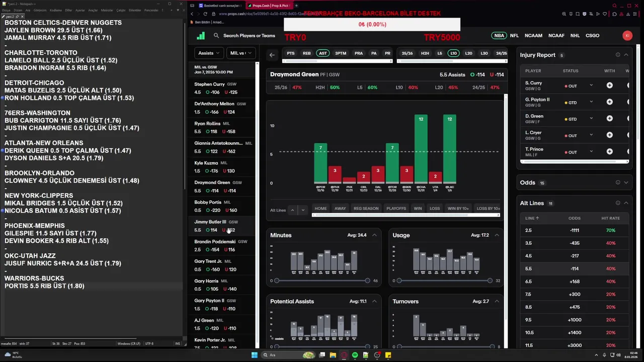Adjust the Minutes range slider right handle
Viewport: 644px width, 362px height.
(367, 281)
